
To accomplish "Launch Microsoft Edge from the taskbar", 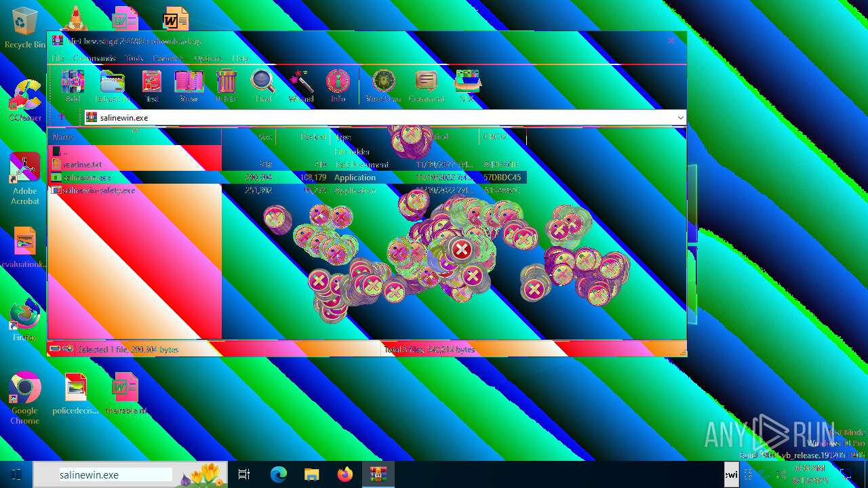I will (279, 474).
